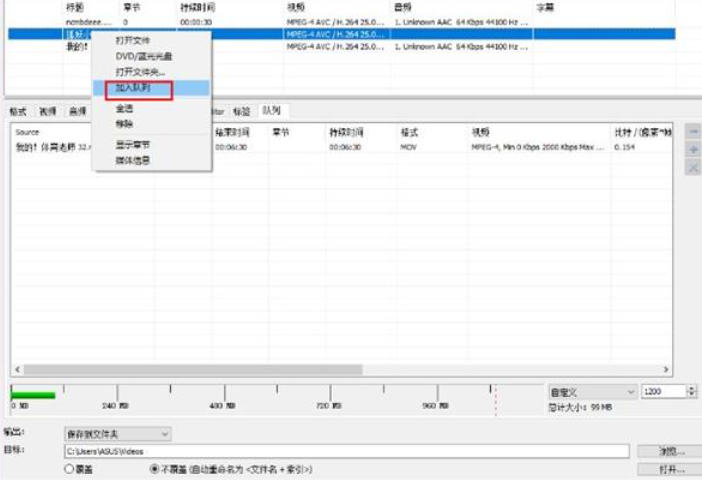Click the green file size progress bar
Screen dimensions: 702x480
[x=33, y=395]
